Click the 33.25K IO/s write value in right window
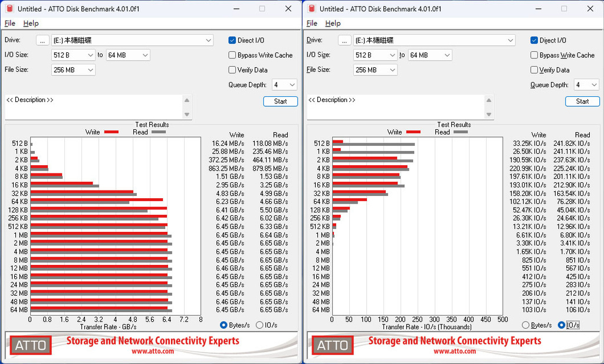 [x=529, y=143]
